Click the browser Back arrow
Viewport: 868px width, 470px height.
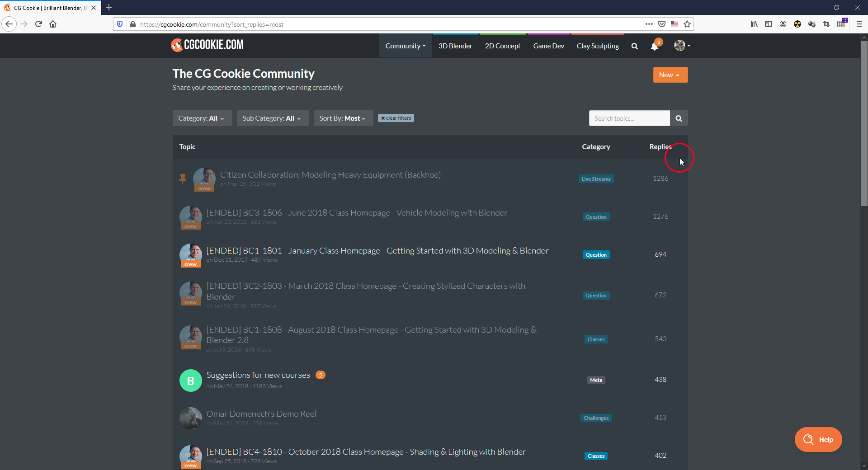(9, 24)
